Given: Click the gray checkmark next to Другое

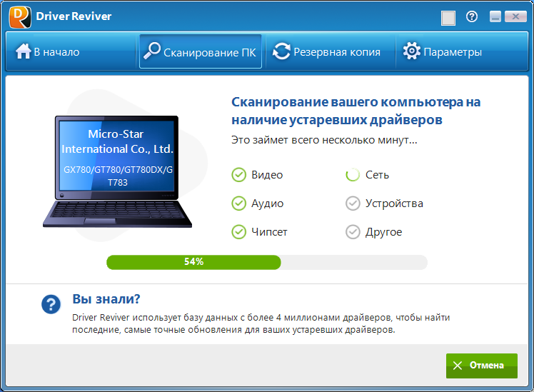Looking at the screenshot, I should point(353,232).
